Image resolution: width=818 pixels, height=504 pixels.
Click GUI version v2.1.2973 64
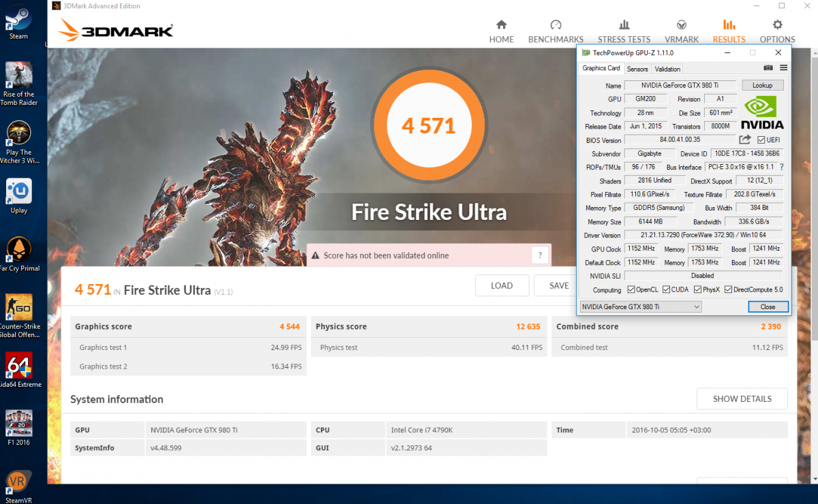click(412, 448)
